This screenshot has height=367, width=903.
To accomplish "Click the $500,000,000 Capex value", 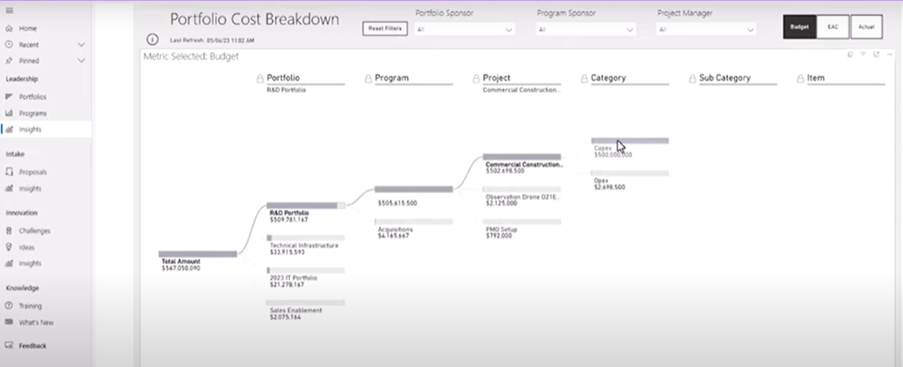I will pyautogui.click(x=613, y=155).
